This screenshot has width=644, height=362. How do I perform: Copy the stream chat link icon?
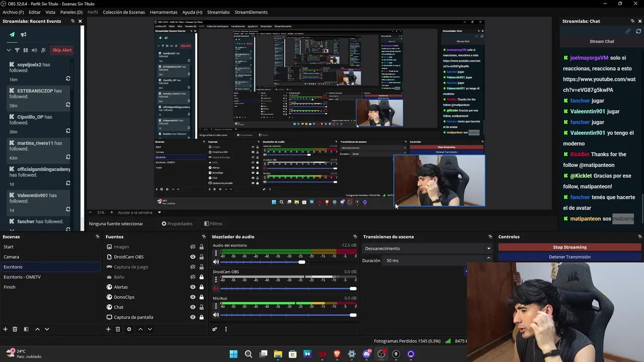pyautogui.click(x=628, y=31)
